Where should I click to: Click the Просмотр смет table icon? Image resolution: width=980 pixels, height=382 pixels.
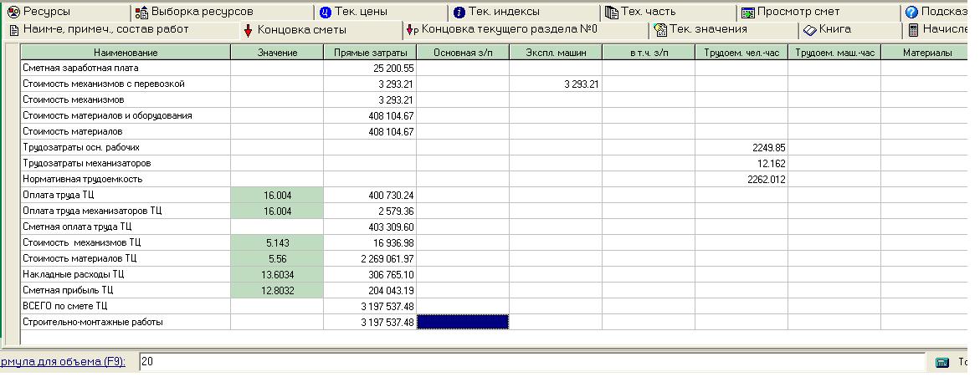point(747,13)
